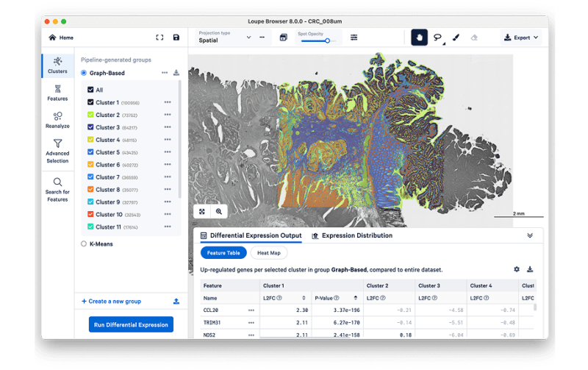This screenshot has height=370, width=588.
Task: Open the Projection type Spatial dropdown
Action: tap(224, 38)
